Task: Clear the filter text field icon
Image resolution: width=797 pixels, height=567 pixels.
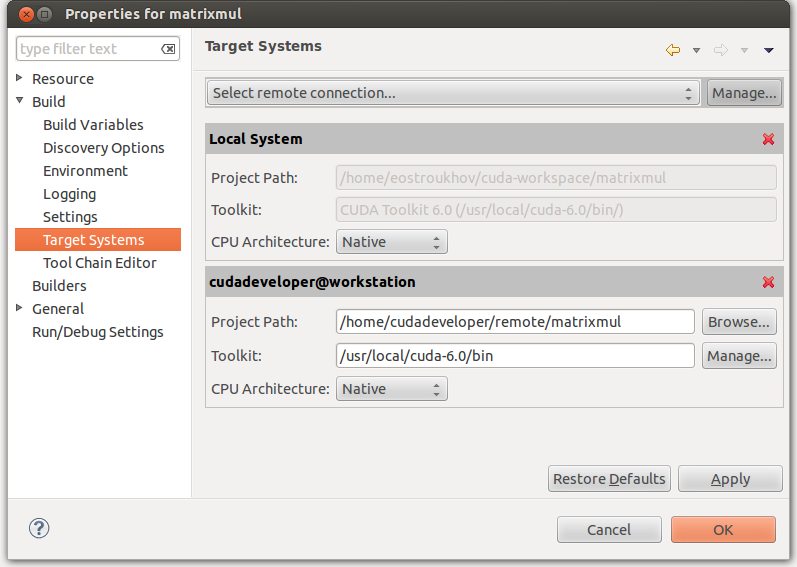Action: 169,49
